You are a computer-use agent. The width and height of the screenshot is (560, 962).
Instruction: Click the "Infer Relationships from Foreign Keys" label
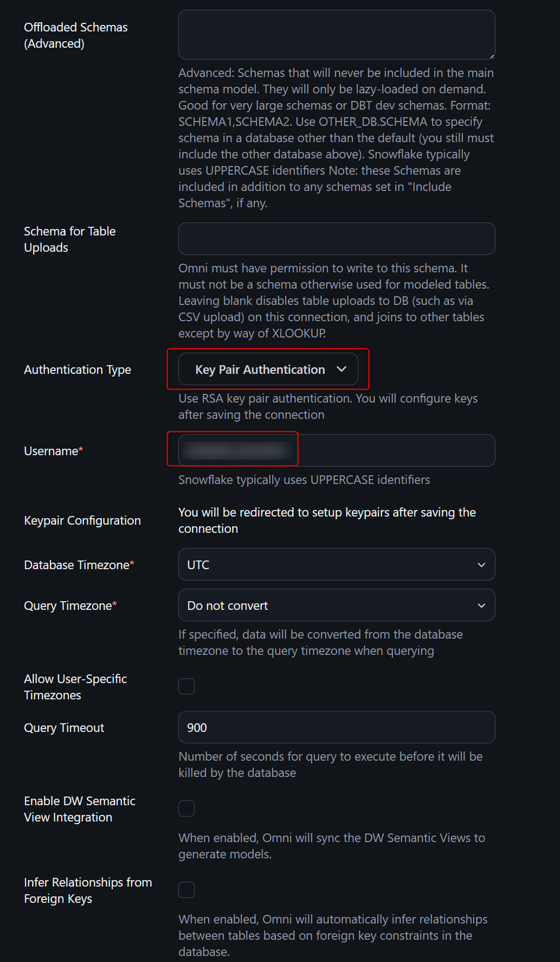(88, 890)
